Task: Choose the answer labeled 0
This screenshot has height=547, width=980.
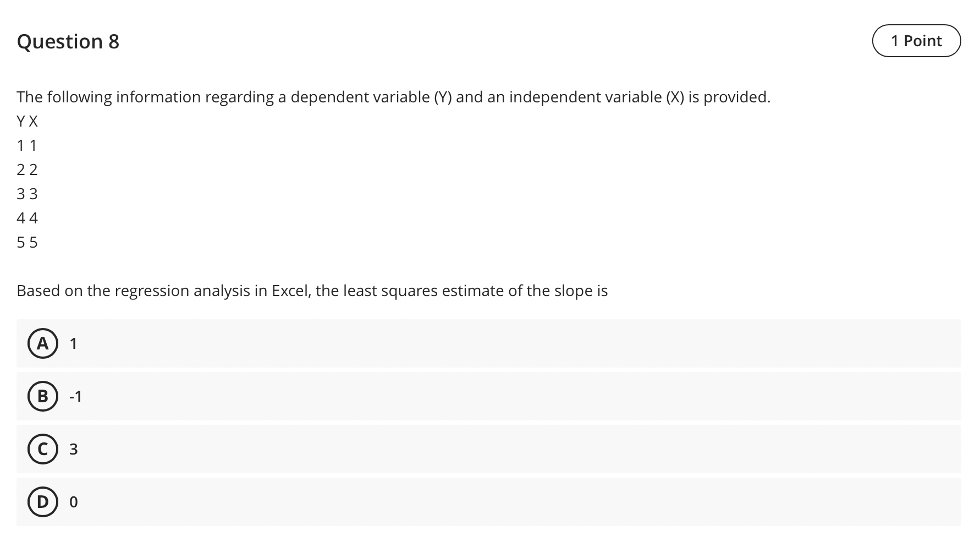Action: click(x=73, y=502)
